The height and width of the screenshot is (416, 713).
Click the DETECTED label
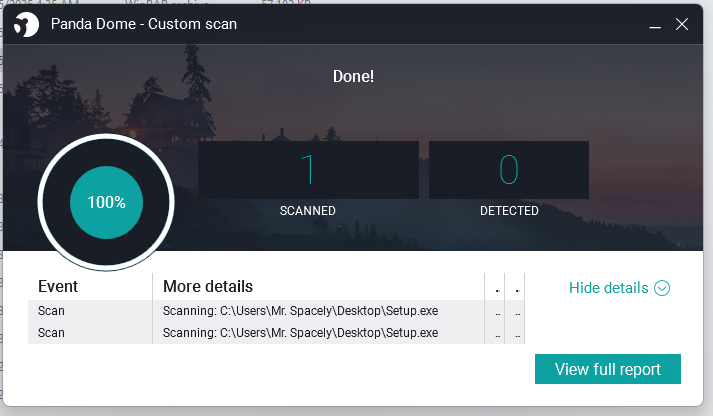tap(509, 211)
